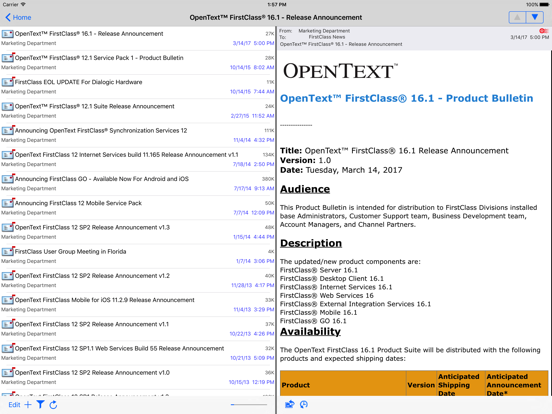Tap mail icon of iOS 11.2.9 row
Image resolution: width=552 pixels, height=414 pixels.
[7, 300]
